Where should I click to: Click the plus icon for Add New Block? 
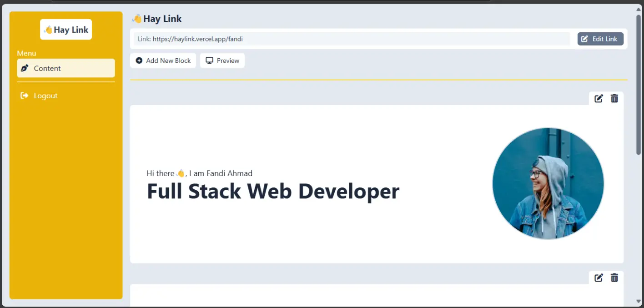tap(139, 61)
